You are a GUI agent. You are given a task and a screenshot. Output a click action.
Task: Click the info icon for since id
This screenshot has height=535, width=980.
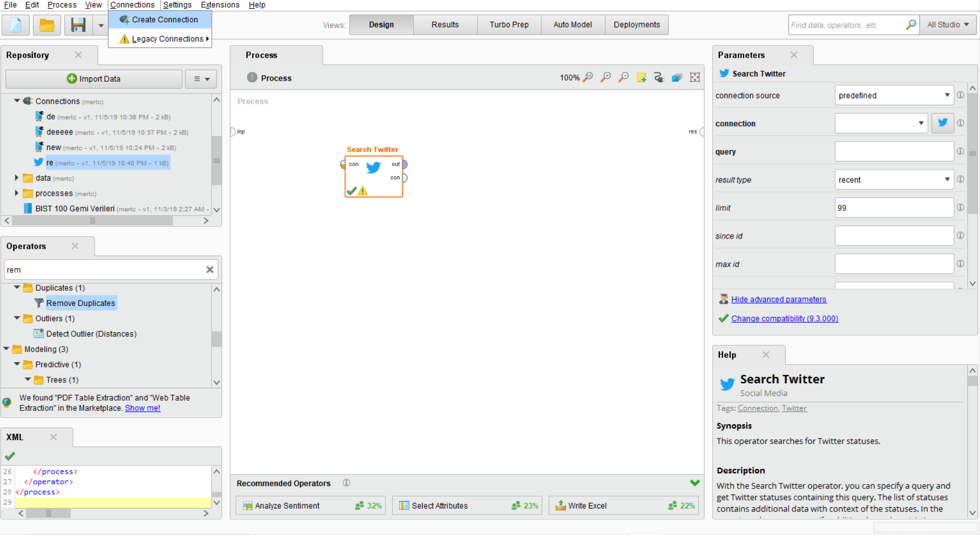coord(961,236)
